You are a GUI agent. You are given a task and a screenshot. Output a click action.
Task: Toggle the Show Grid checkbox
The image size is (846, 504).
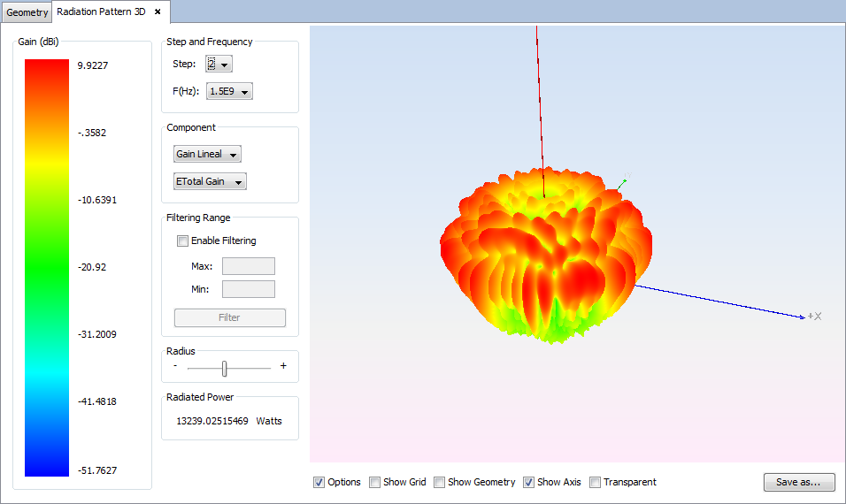click(x=375, y=482)
